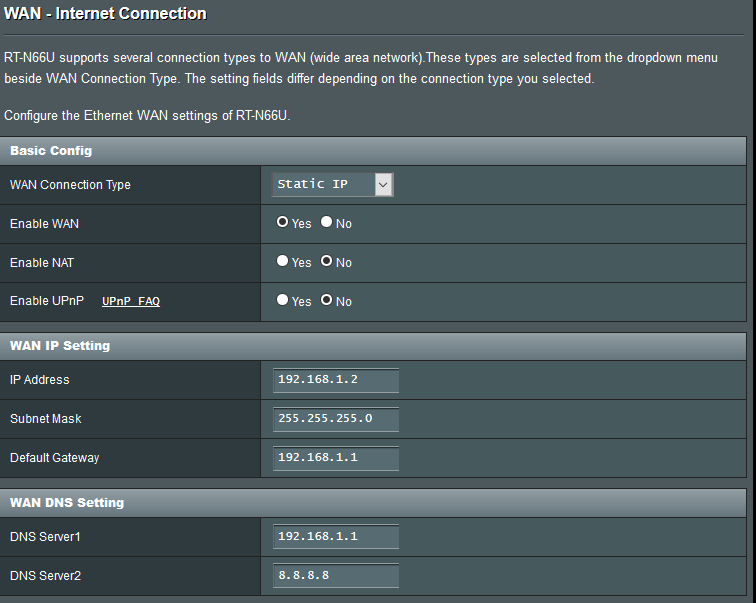The image size is (756, 603).
Task: Click the Default Gateway label
Action: [55, 458]
